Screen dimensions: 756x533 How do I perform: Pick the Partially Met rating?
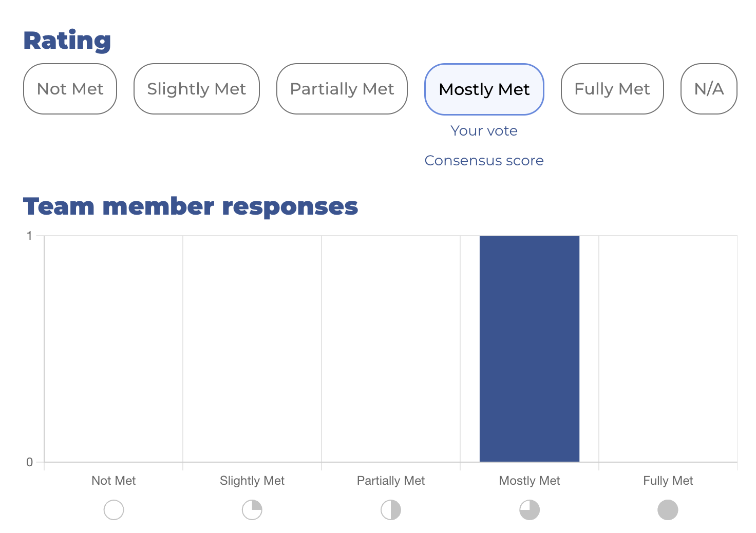point(342,89)
